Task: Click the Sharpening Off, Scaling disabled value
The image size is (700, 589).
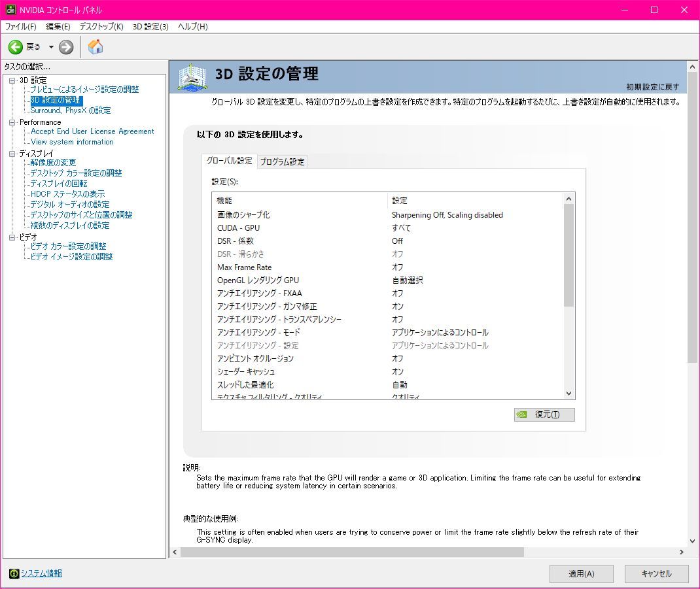Action: (447, 215)
